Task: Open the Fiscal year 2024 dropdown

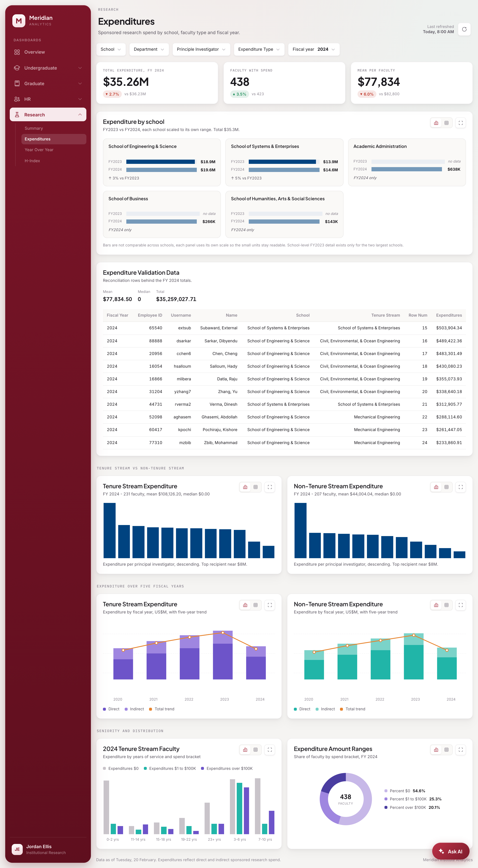Action: click(314, 49)
